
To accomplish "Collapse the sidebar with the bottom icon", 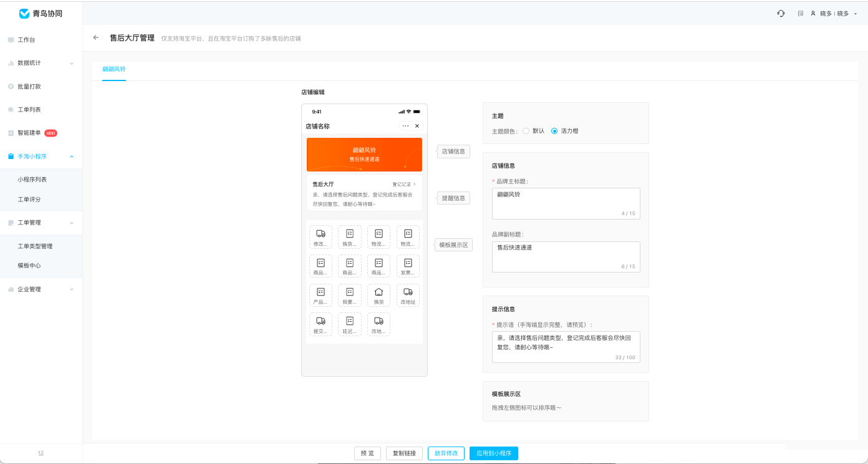I will point(41,453).
